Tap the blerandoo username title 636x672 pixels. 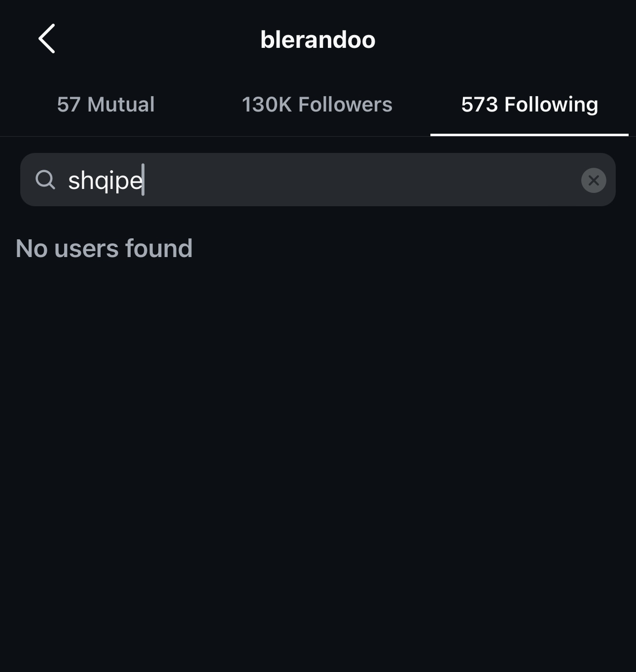coord(318,39)
